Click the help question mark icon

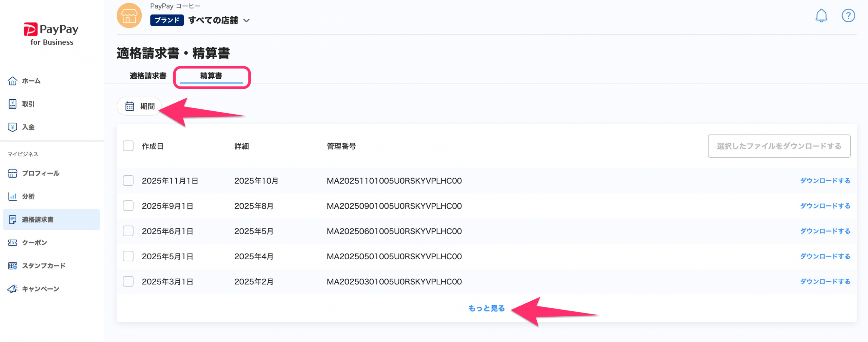pos(848,16)
